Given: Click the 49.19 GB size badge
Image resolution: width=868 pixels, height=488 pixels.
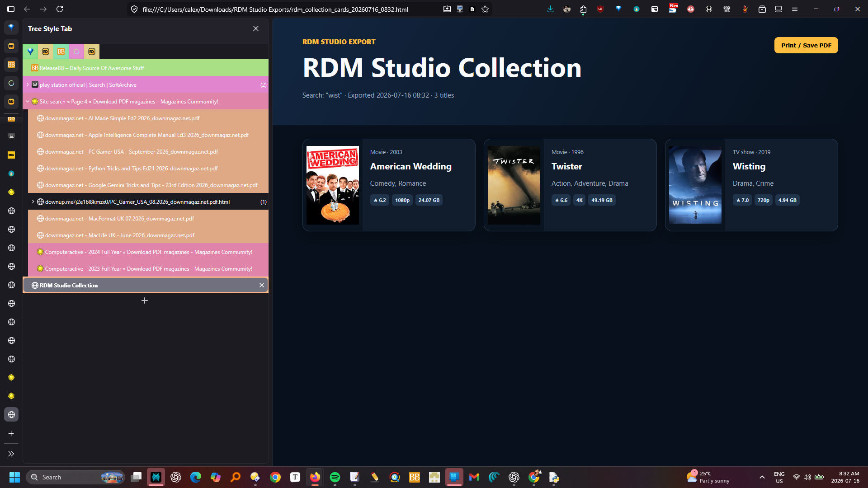Looking at the screenshot, I should click(602, 200).
